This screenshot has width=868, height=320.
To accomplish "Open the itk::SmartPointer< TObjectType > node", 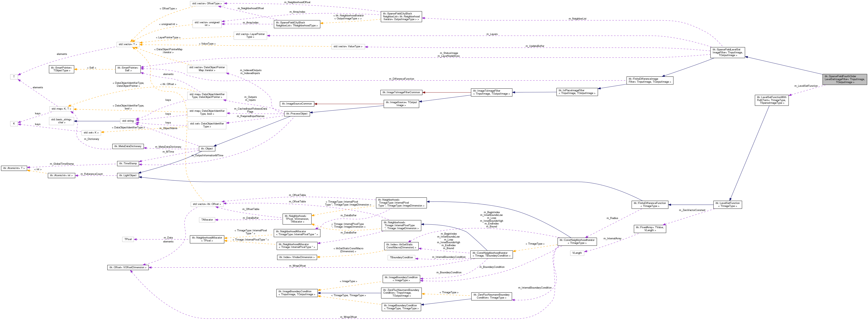I will pos(61,69).
